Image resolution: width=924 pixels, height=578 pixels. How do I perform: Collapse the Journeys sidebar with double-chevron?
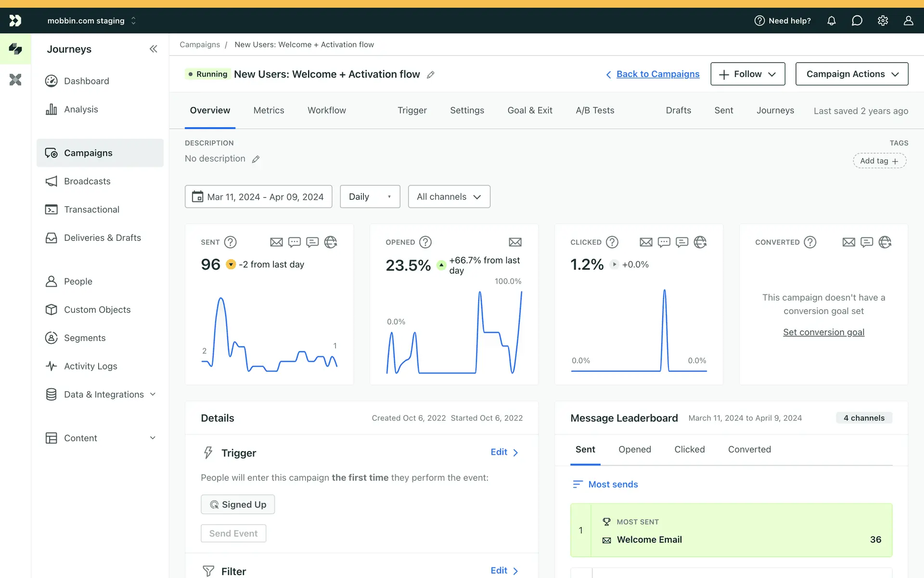[x=153, y=49]
